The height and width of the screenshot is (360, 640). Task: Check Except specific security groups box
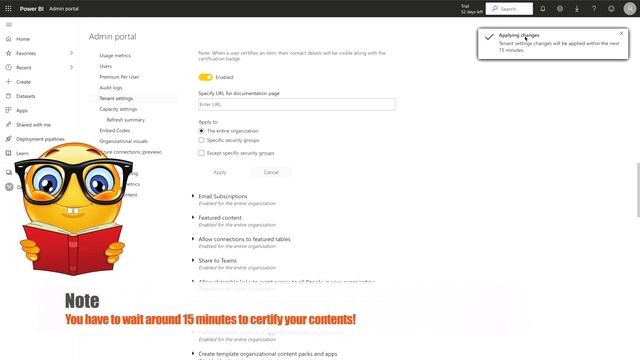coord(201,153)
